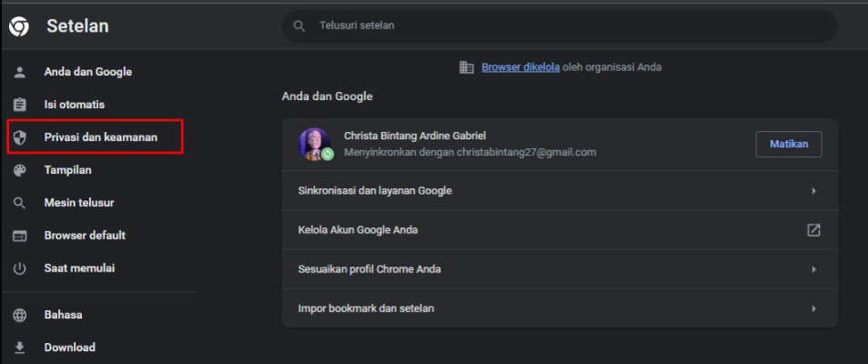Expand arrow on Impor bookmark dan setelan
This screenshot has height=364, width=868.
(x=813, y=308)
